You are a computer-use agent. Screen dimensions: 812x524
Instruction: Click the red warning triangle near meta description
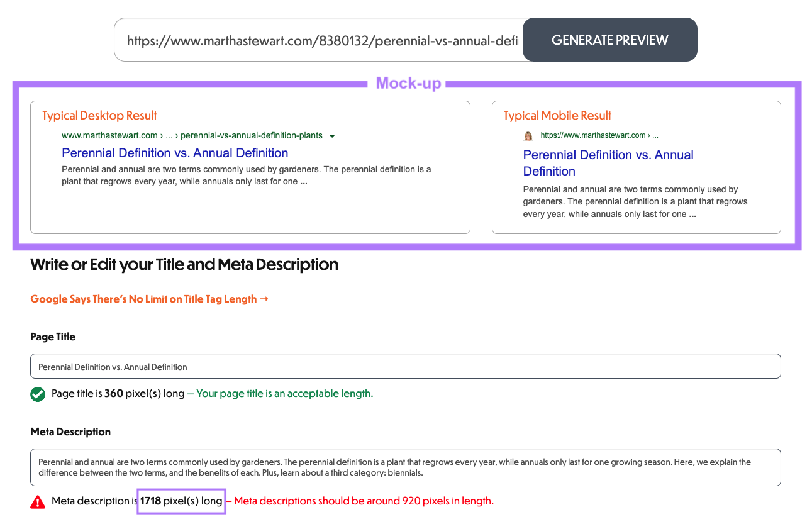[x=37, y=501]
